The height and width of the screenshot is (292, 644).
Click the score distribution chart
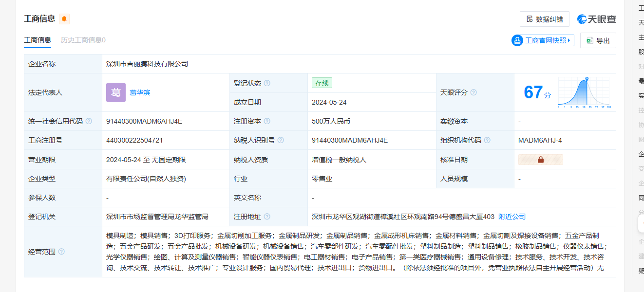point(584,92)
